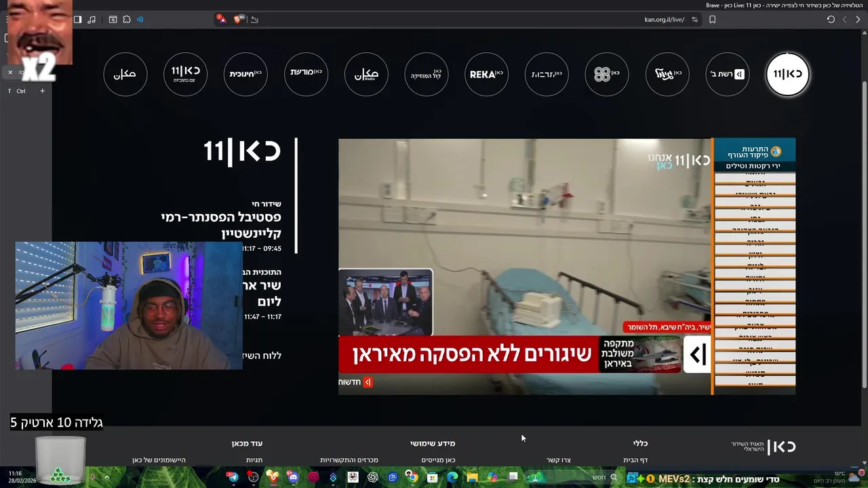The image size is (868, 488).
Task: Open the Reshet Bet radio channel
Action: coord(727,74)
